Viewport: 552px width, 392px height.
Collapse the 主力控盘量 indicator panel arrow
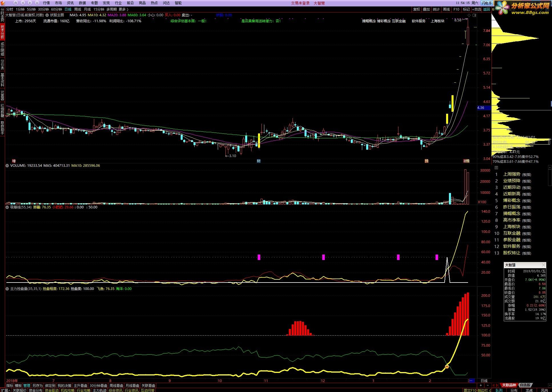click(7, 289)
